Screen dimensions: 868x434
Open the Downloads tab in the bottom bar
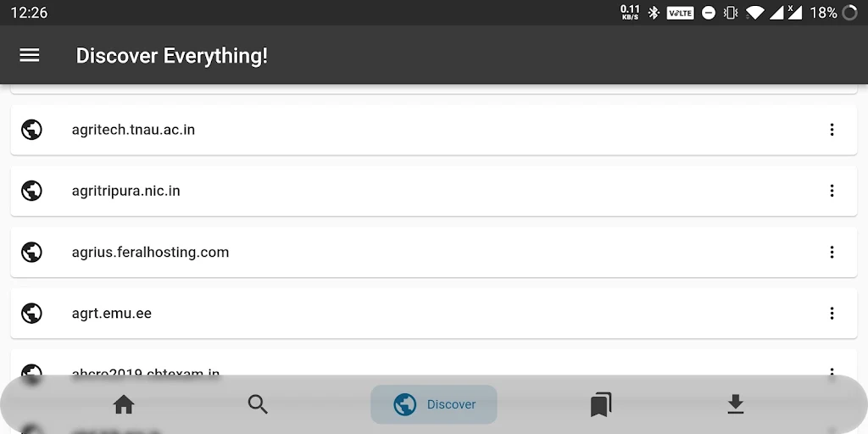(735, 404)
